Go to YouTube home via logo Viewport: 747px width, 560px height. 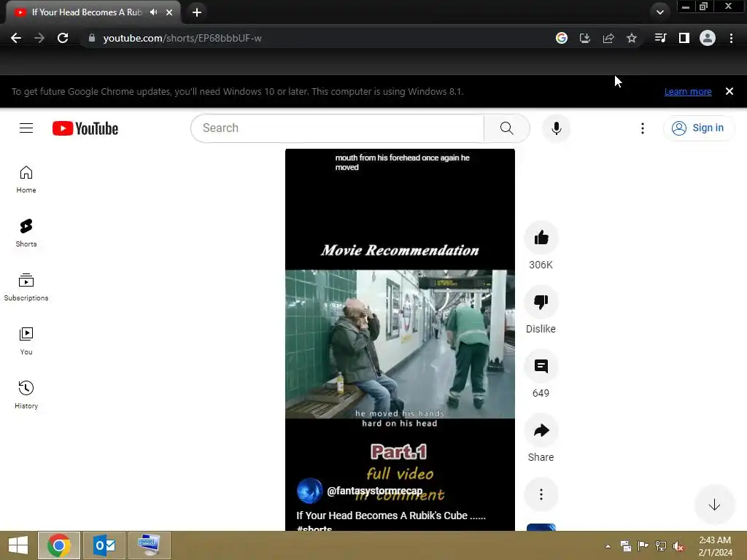point(85,128)
